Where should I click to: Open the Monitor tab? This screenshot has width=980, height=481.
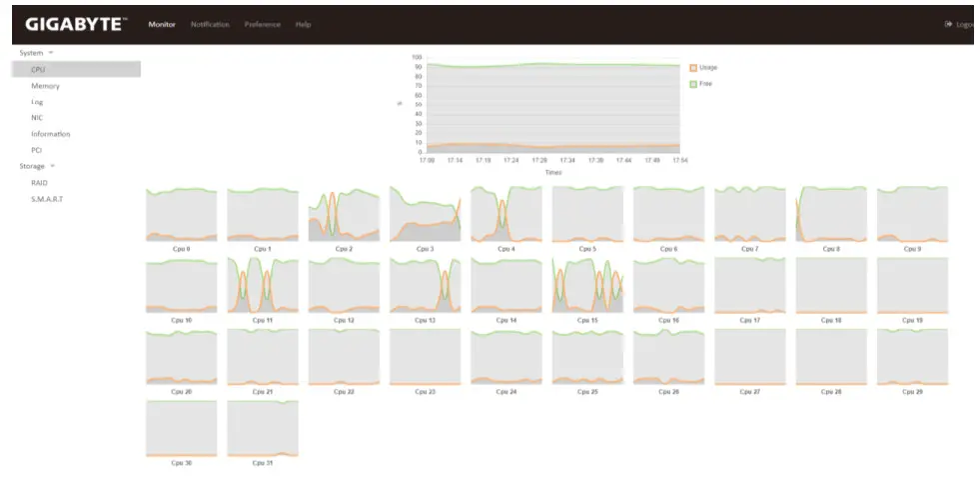pos(162,24)
